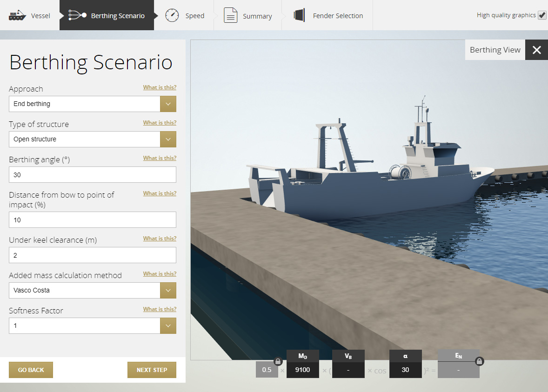Open the Approach dropdown
Image resolution: width=548 pixels, height=392 pixels.
click(168, 104)
